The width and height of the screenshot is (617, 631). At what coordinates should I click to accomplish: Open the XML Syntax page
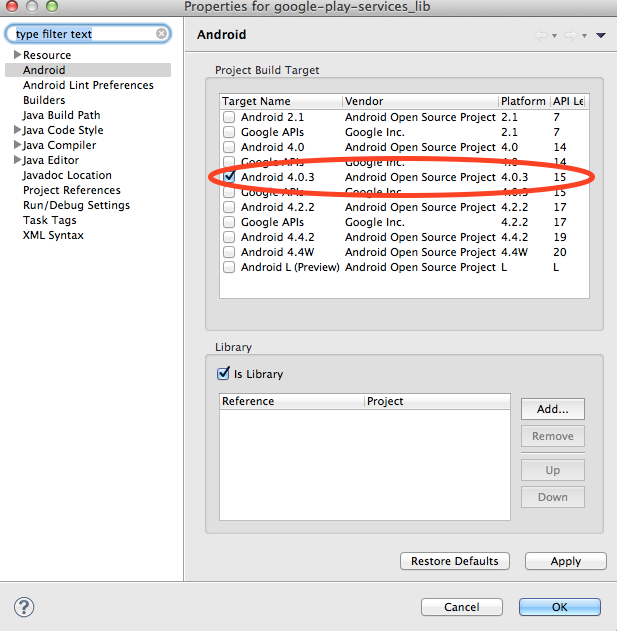pos(53,235)
